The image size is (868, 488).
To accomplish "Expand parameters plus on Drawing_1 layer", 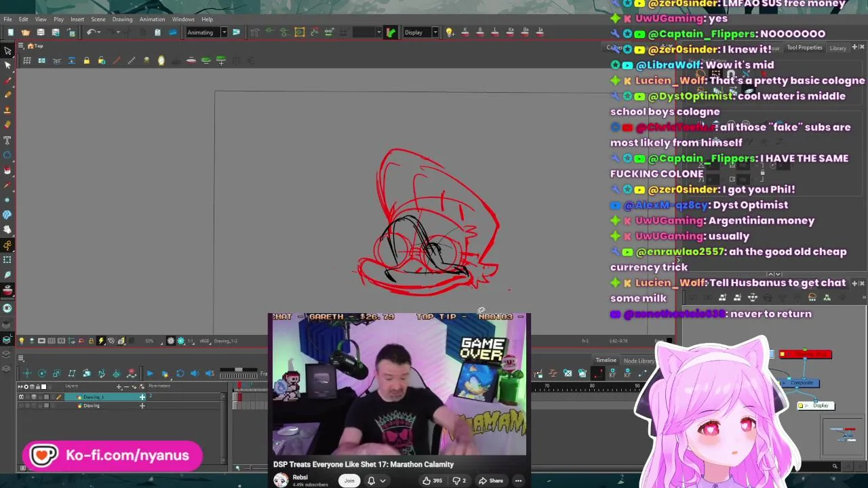I will (x=142, y=397).
